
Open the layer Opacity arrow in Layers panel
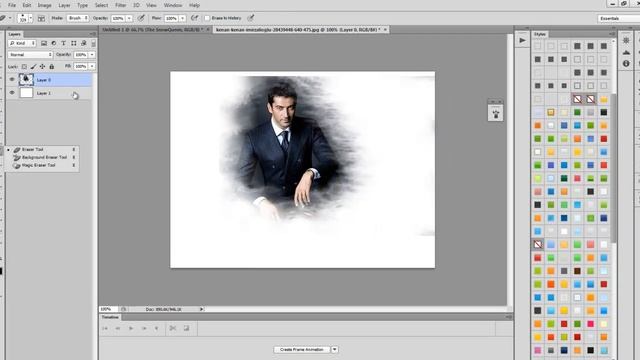pyautogui.click(x=92, y=55)
